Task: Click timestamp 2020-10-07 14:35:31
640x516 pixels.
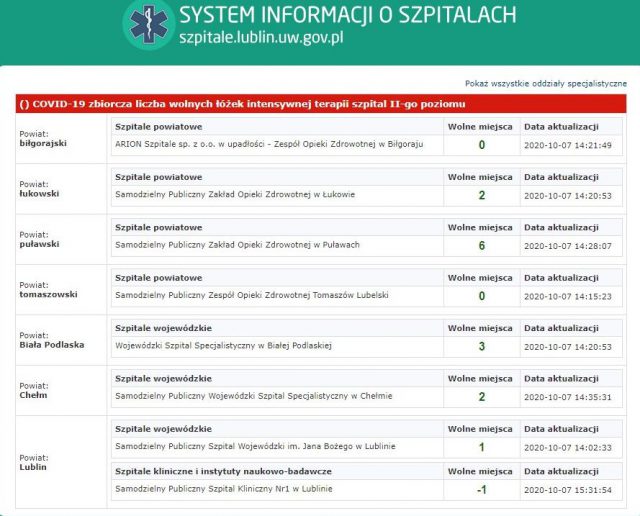Action: 568,397
